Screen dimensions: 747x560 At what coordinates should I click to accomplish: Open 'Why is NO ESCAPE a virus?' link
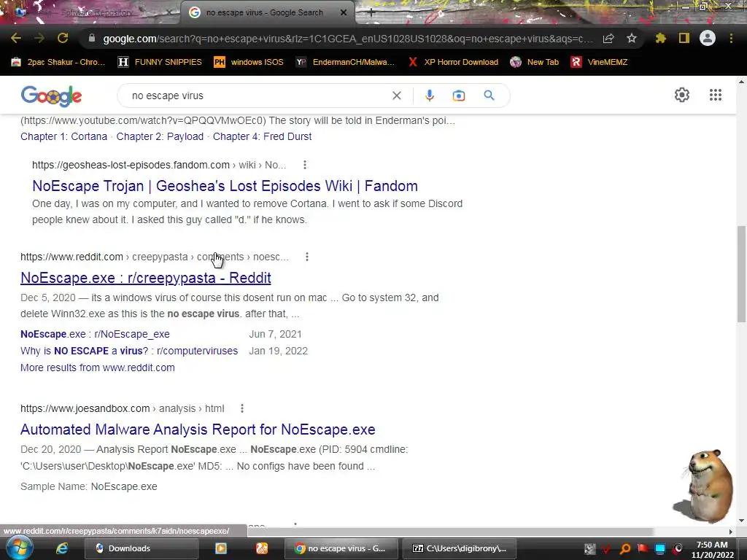[129, 351]
